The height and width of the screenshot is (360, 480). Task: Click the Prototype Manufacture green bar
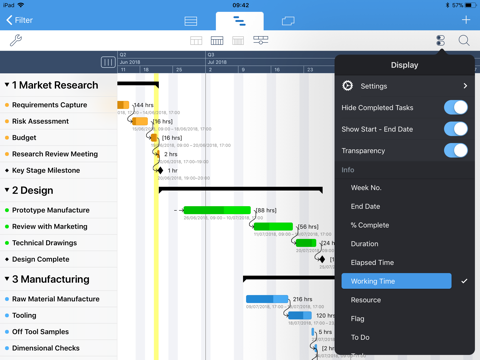(217, 210)
